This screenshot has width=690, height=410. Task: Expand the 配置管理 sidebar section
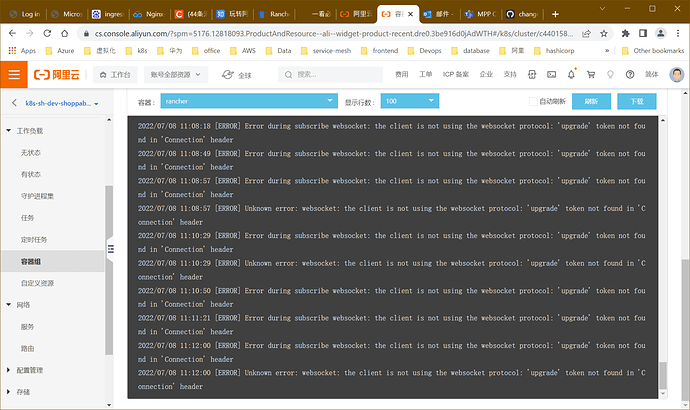(10, 369)
